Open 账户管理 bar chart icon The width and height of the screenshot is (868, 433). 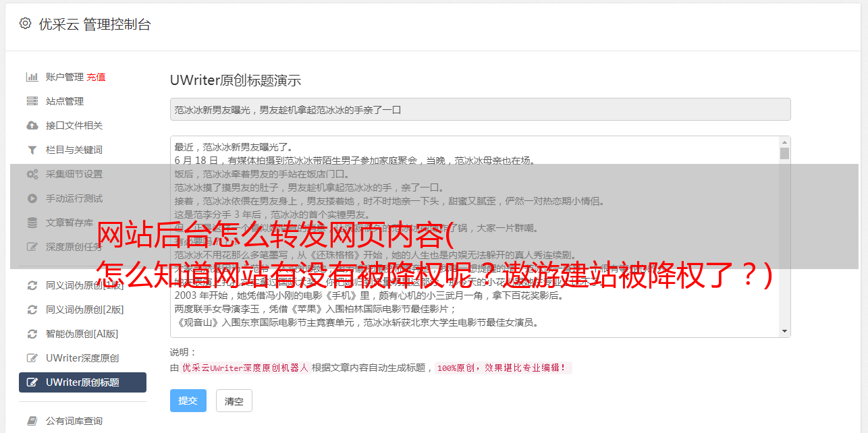[x=32, y=77]
